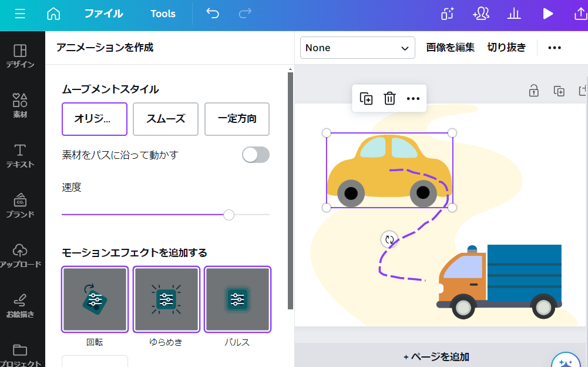The image size is (588, 367).
Task: Open the hamburger main menu
Action: tap(20, 14)
